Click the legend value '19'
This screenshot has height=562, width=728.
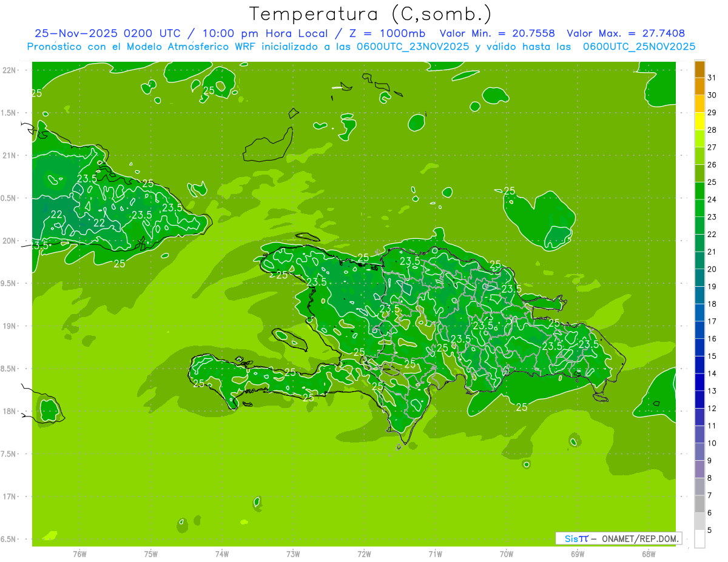[712, 286]
